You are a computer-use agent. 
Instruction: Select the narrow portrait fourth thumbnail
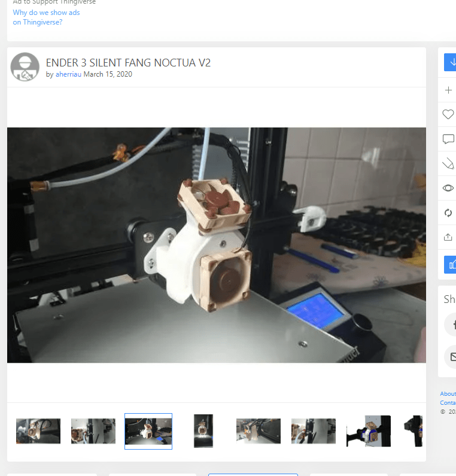tap(203, 431)
